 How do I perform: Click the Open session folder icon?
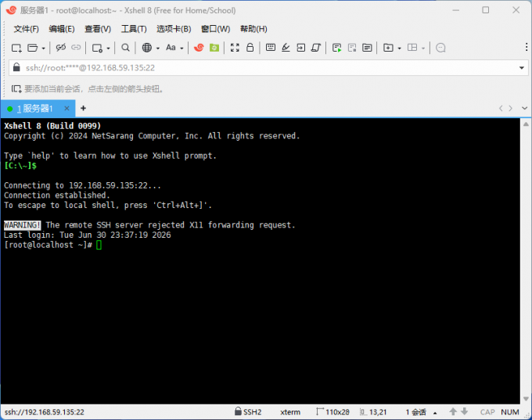pyautogui.click(x=32, y=48)
